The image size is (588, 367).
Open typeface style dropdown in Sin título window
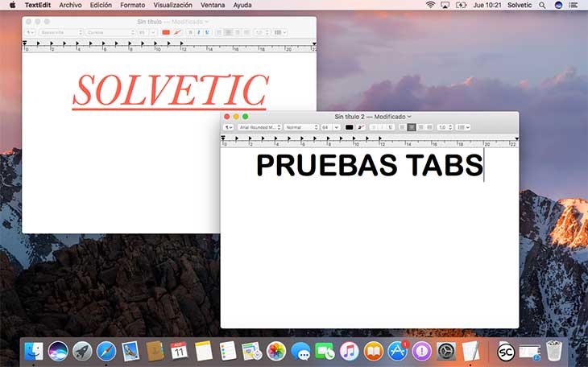tap(110, 33)
